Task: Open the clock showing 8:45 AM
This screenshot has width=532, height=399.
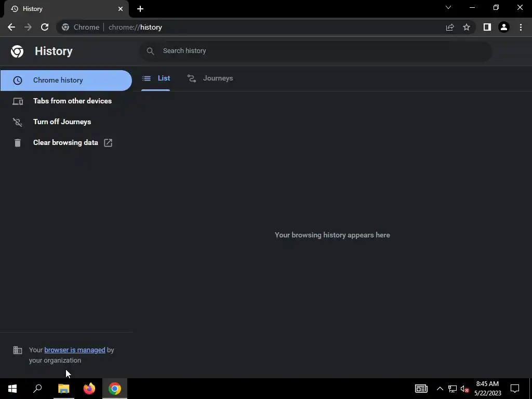Action: [x=487, y=389]
